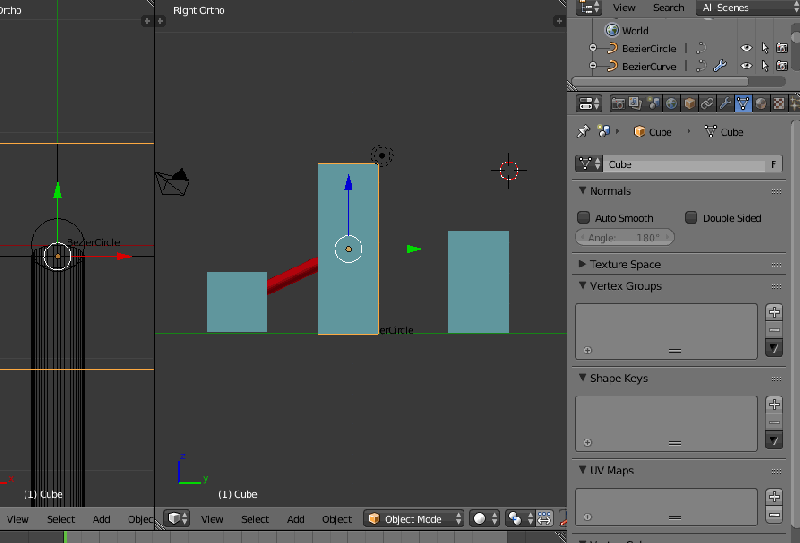
Task: Open the outliner Search menu
Action: tap(668, 8)
